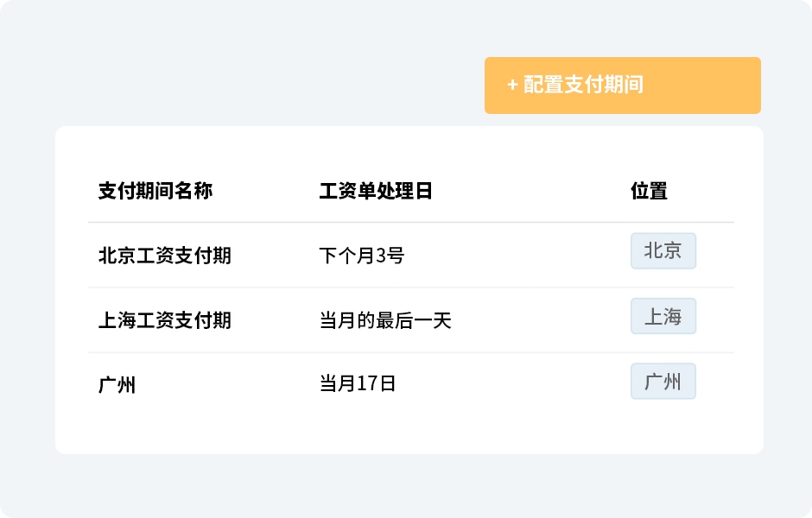Click the 位置 column header
The image size is (812, 518).
pyautogui.click(x=649, y=191)
